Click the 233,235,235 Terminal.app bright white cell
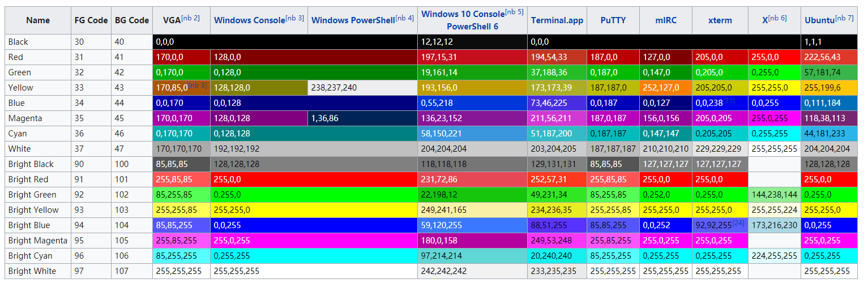 pos(557,271)
